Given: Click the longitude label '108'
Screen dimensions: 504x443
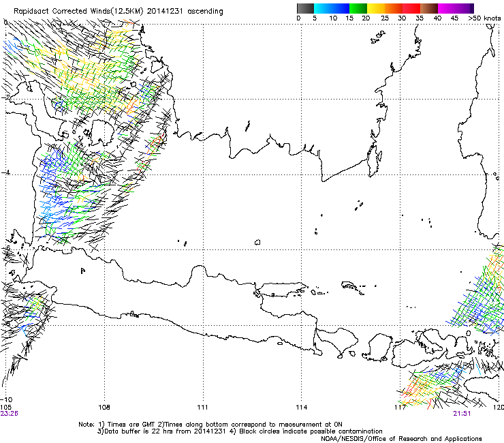Looking at the screenshot, I should (104, 408).
